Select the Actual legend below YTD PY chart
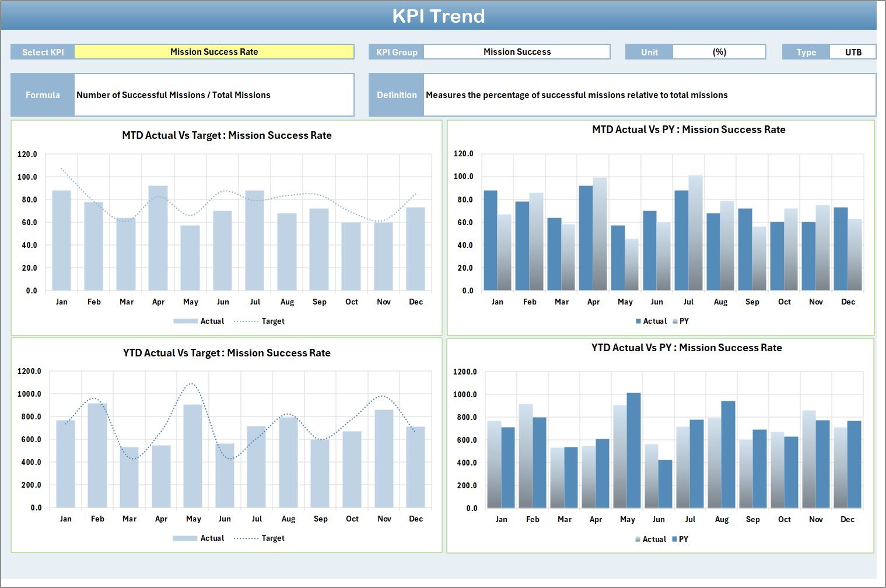This screenshot has width=886, height=588. pos(652,539)
